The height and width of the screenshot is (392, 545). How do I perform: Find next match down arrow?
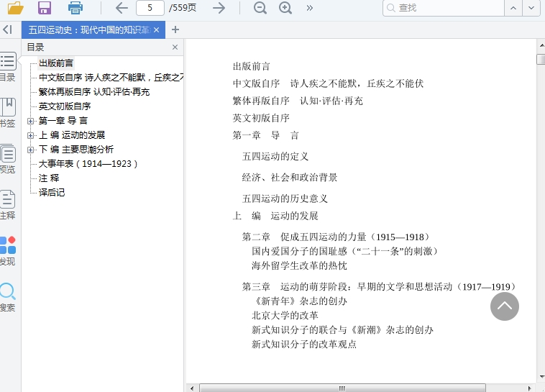[531, 8]
